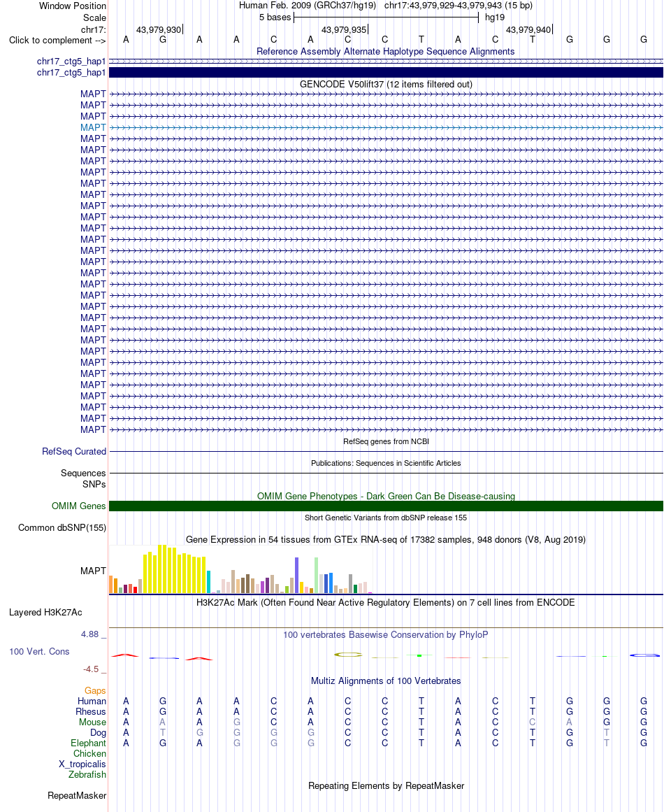This screenshot has height=812, width=664.
Task: Open the GTEx Gene Expression track title
Action: point(386,540)
